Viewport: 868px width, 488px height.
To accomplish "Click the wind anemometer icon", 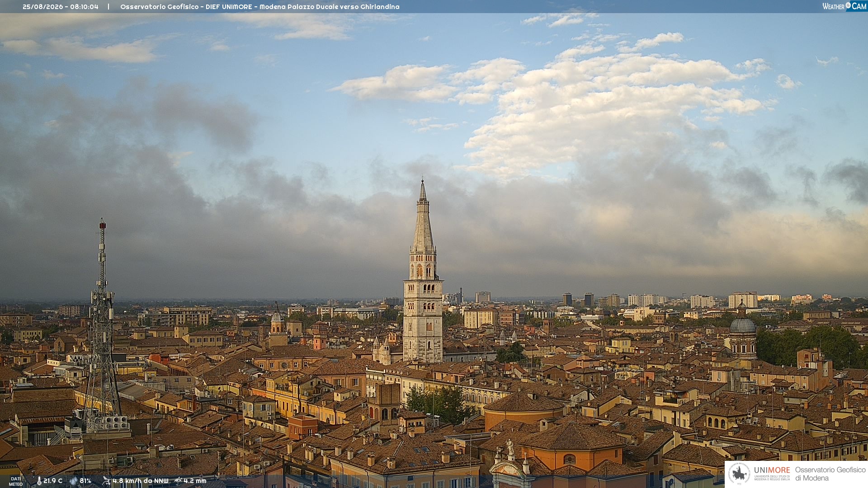I will [x=106, y=481].
